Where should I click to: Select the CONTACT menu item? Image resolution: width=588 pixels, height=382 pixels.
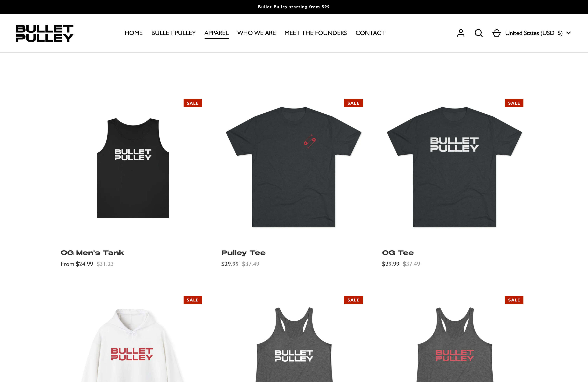(x=370, y=33)
